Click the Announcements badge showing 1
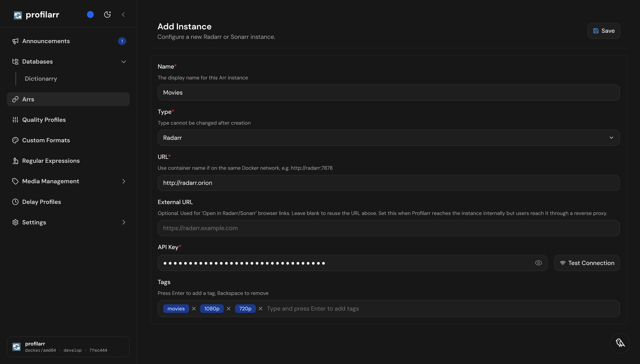The height and width of the screenshot is (364, 640). pos(122,41)
